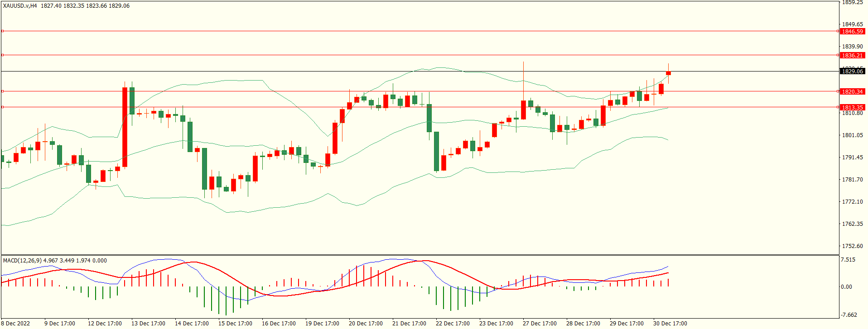
Task: Click the red 1836.21 price level label
Action: click(x=852, y=56)
